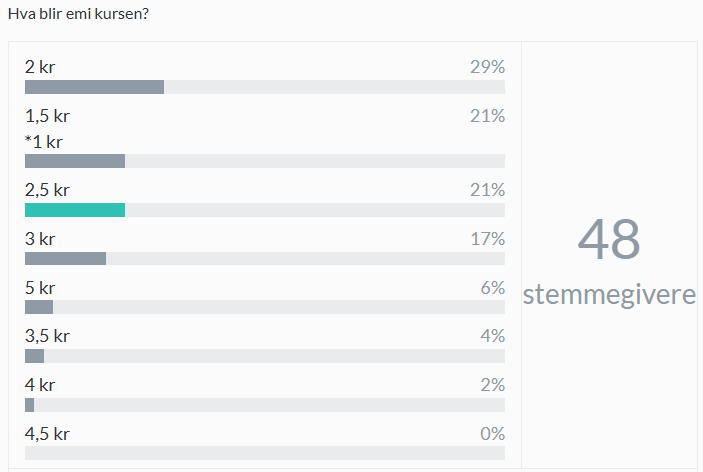Screen dimensions: 703x472
Task: Select the 5 kr result bar
Action: (x=265, y=307)
